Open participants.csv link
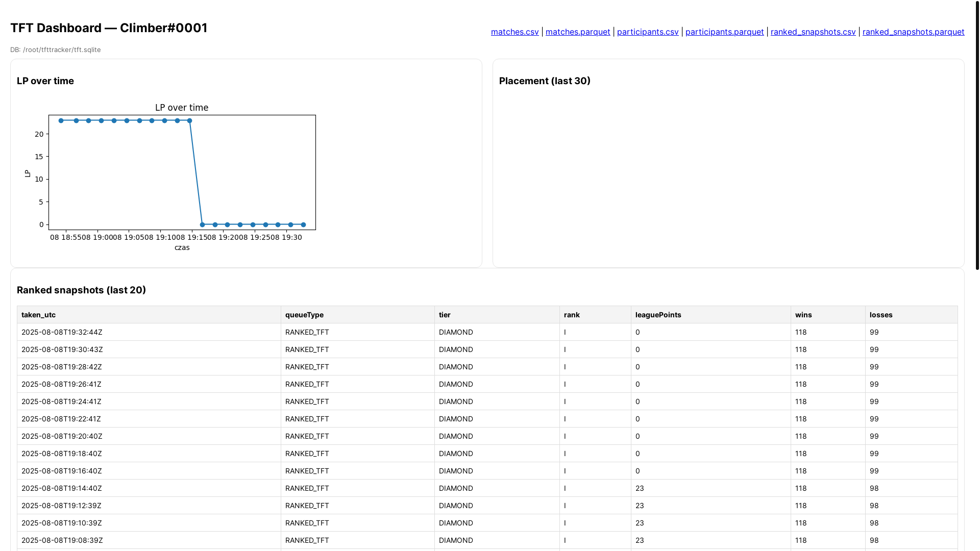Viewport: 980px width, 551px height. [648, 32]
